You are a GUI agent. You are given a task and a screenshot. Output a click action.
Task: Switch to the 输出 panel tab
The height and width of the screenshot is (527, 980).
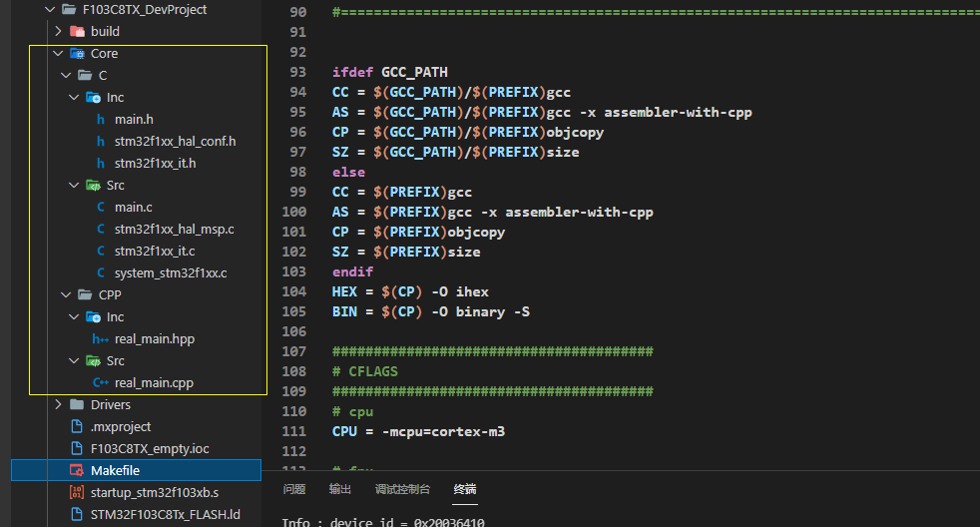340,489
